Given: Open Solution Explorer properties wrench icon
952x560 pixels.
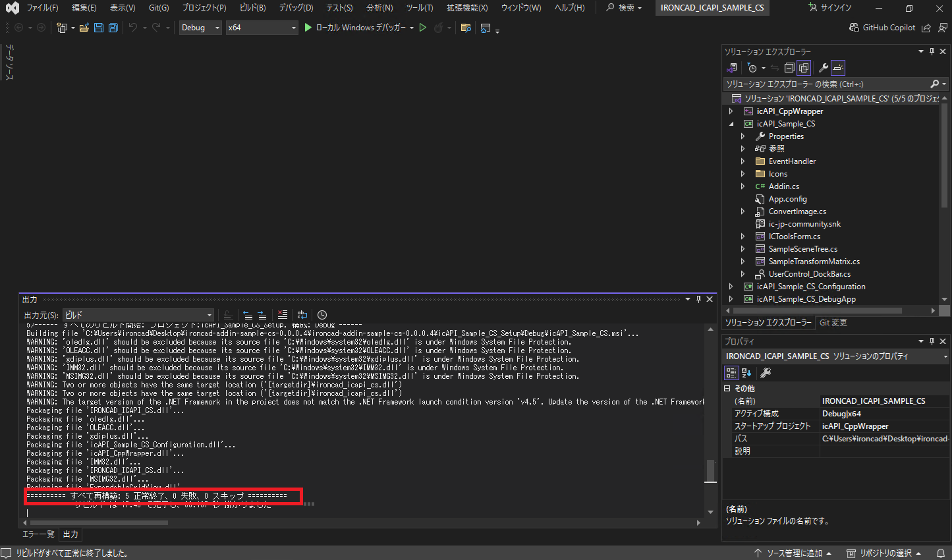Looking at the screenshot, I should pos(823,68).
